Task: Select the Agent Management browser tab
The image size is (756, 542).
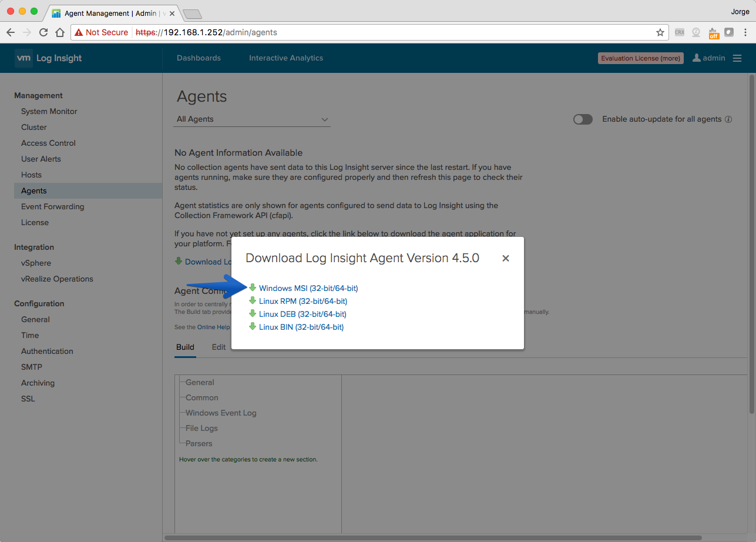Action: (112, 14)
